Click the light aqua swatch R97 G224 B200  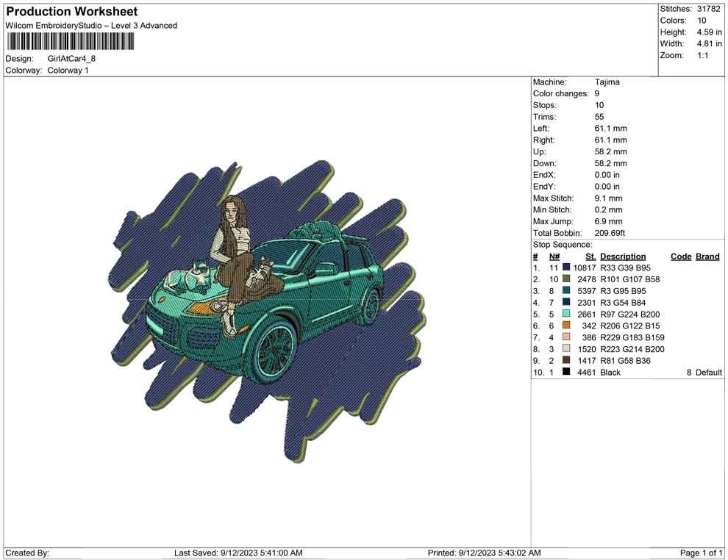click(x=566, y=315)
